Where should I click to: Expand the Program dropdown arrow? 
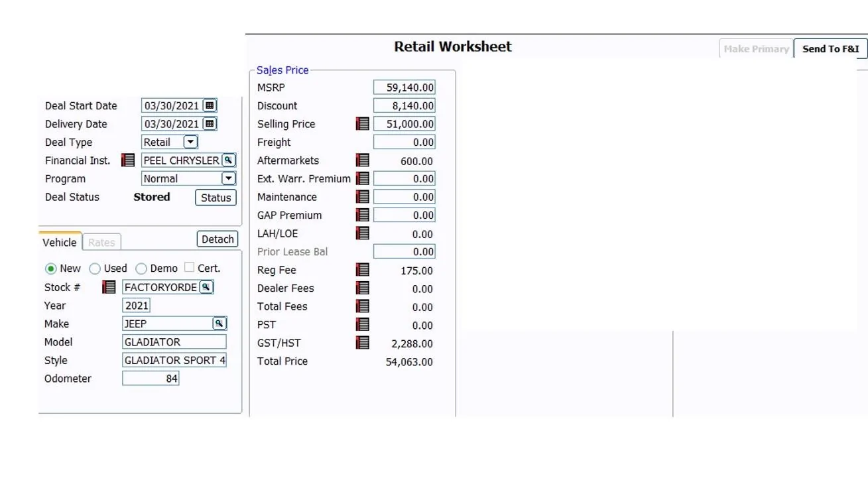(x=228, y=178)
